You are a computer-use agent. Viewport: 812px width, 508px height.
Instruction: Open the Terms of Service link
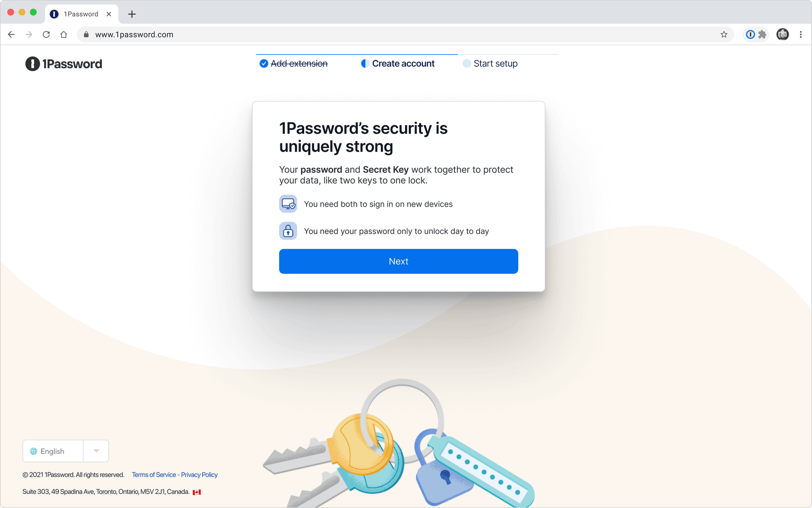[154, 475]
